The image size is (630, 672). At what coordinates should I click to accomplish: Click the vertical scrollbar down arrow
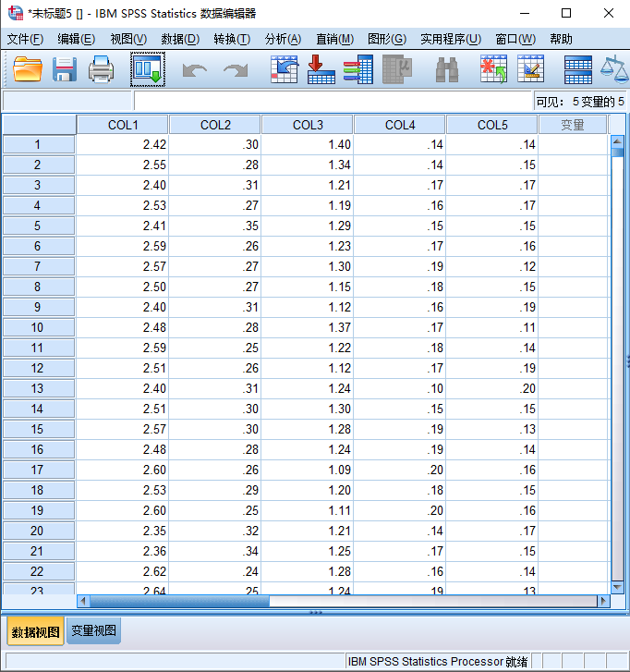tap(617, 587)
